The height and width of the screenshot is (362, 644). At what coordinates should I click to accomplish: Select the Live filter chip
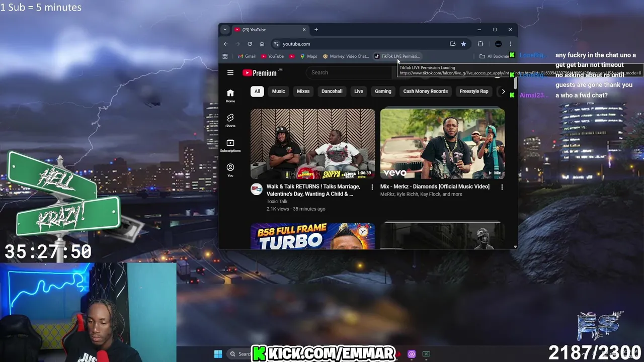pos(359,92)
